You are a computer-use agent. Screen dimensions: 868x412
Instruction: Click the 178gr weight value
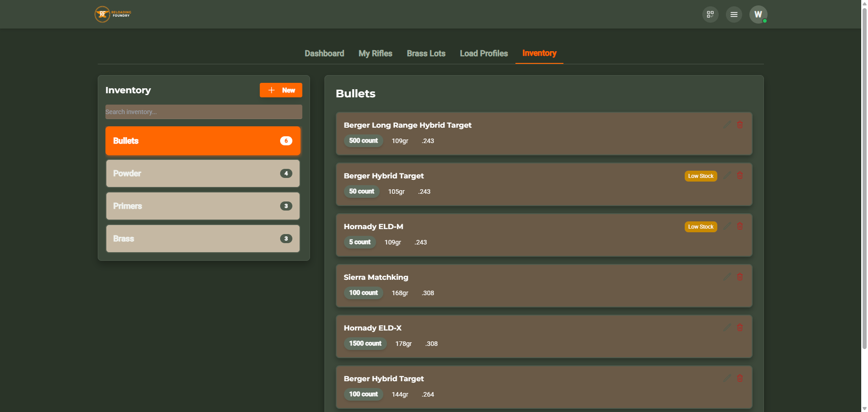pos(403,344)
